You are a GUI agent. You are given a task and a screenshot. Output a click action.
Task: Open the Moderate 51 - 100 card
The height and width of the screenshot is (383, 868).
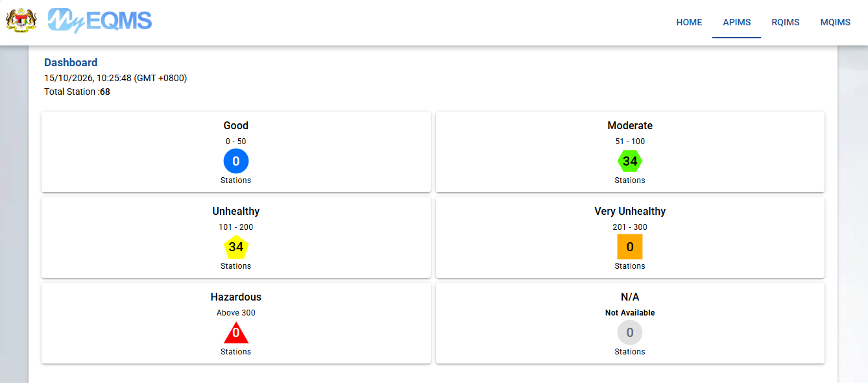click(630, 152)
